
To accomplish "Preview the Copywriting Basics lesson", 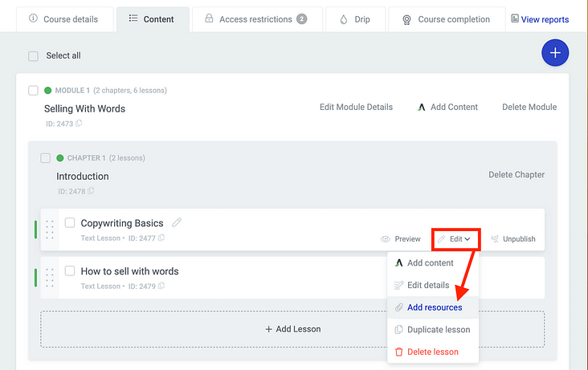I will [x=401, y=239].
